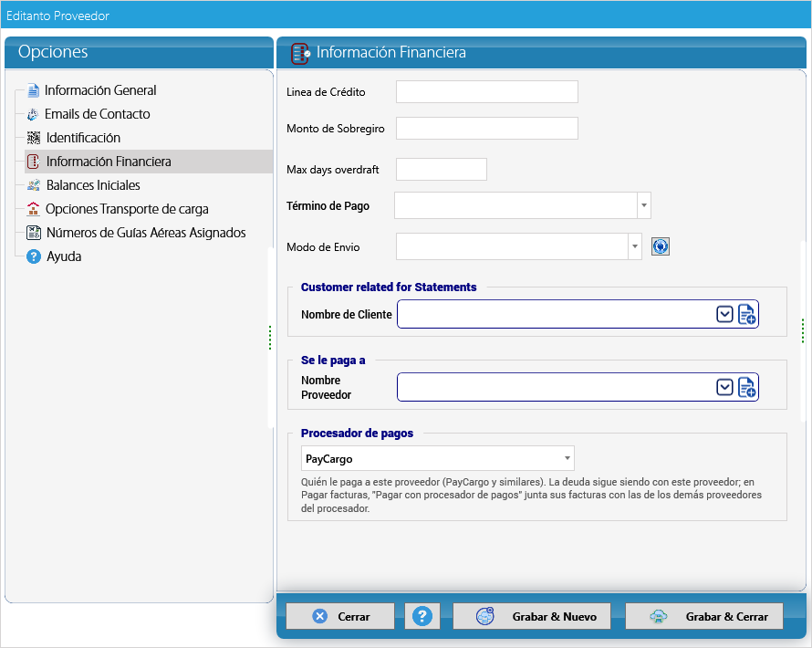The height and width of the screenshot is (648, 812).
Task: Click the Balances Iniciales icon
Action: 34,185
